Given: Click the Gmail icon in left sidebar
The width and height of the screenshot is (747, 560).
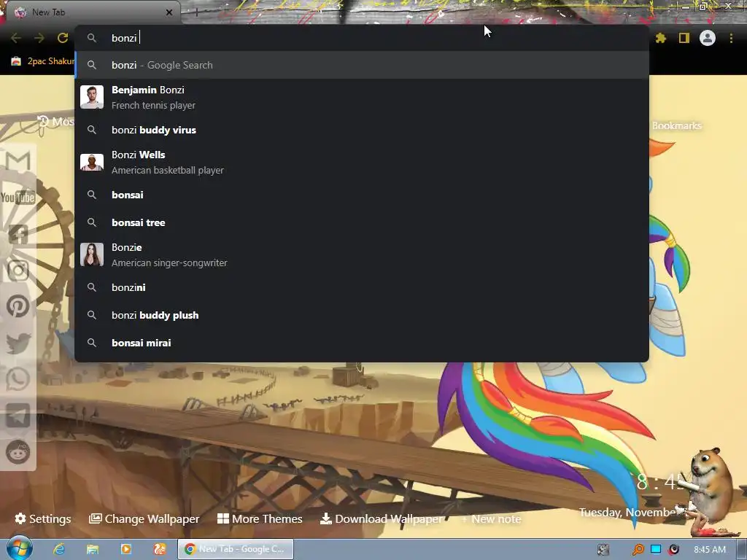Looking at the screenshot, I should (18, 161).
